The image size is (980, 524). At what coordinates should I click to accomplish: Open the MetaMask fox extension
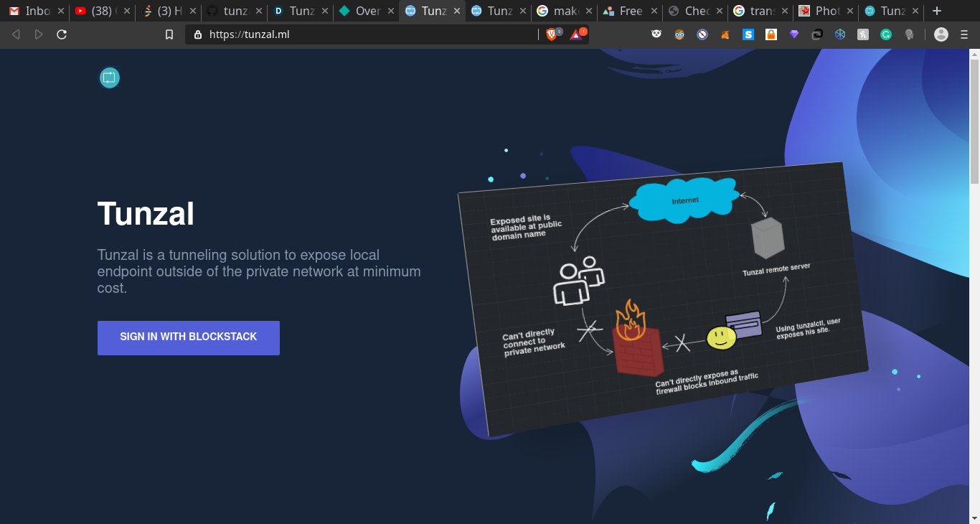coord(725,34)
